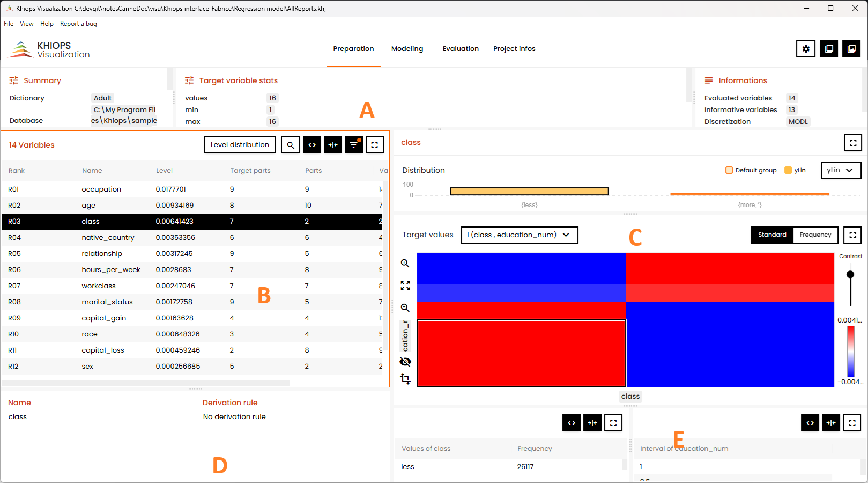Maximize the class distribution panel
This screenshot has height=483, width=868.
point(853,143)
